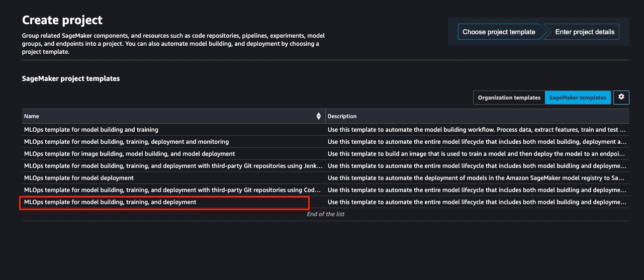Click the 'End of the list' text
This screenshot has width=644, height=280.
[325, 214]
